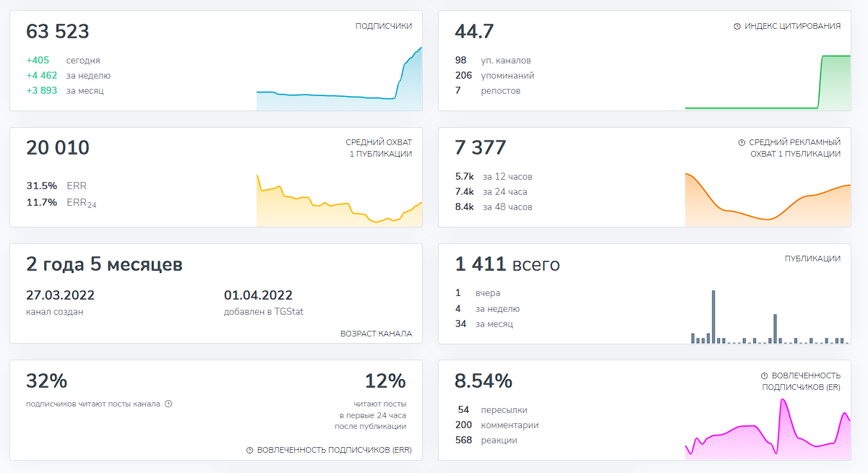Open the ПОДПИСЧИКИ card title
868x473 pixels.
384,26
